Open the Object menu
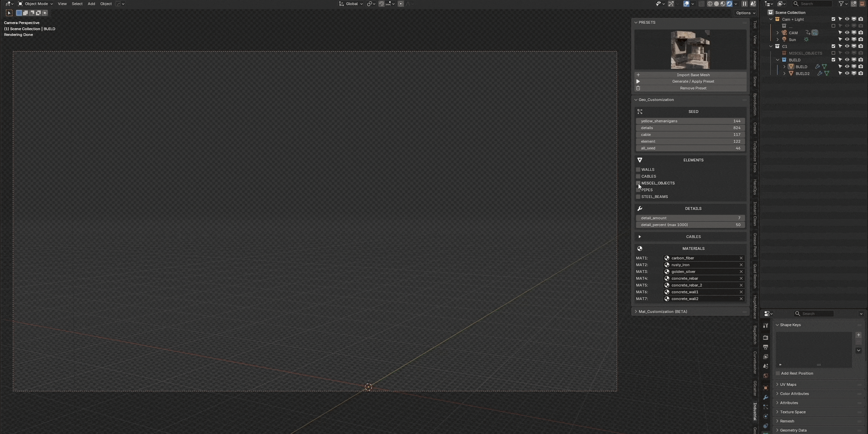Image resolution: width=868 pixels, height=434 pixels. (106, 4)
